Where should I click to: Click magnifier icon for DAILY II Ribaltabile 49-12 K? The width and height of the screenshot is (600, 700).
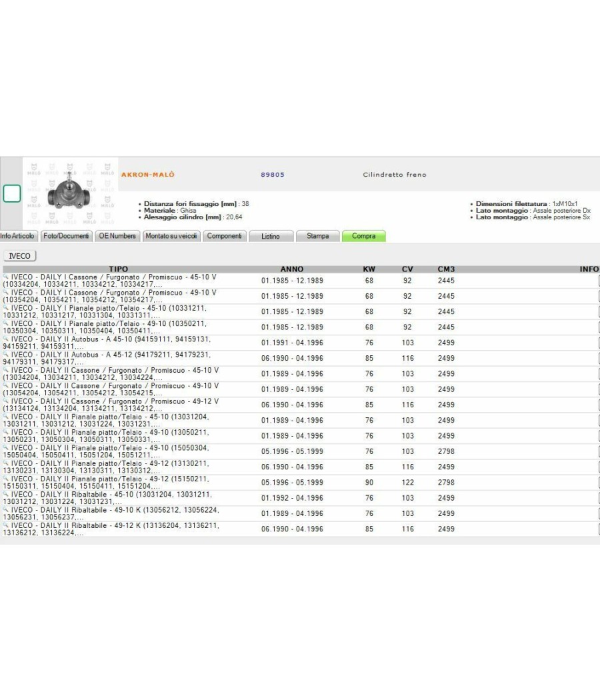tap(6, 525)
